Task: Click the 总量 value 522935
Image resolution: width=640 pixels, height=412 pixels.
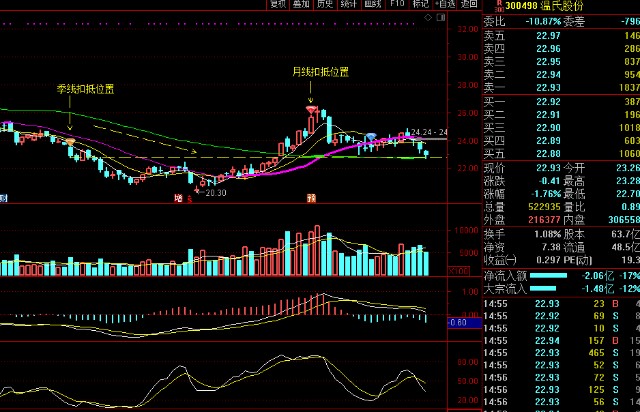Action: 544,207
